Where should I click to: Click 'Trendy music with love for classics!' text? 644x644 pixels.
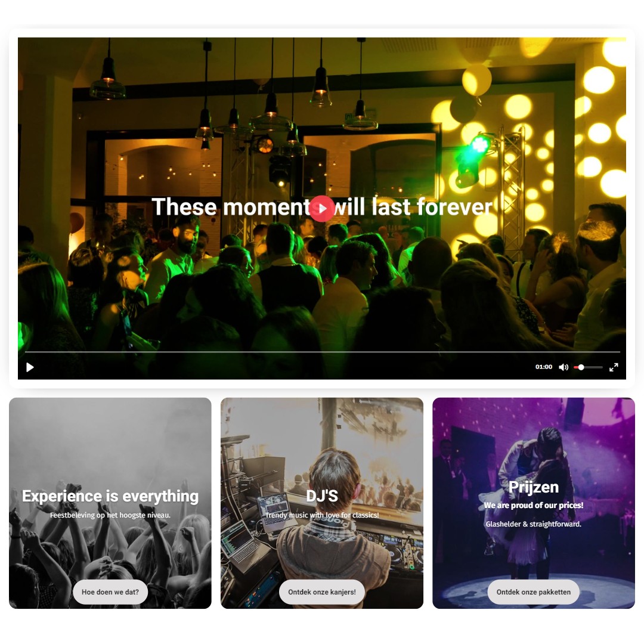tap(322, 515)
